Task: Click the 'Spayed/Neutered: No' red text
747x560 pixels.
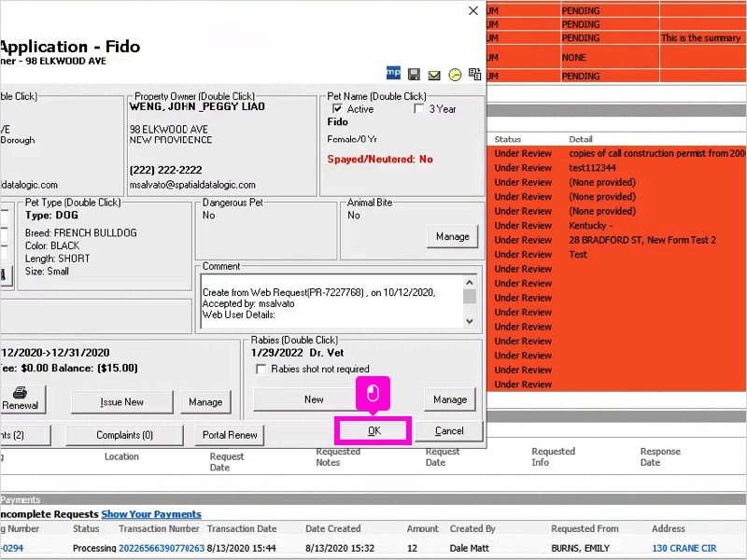Action: pos(380,159)
